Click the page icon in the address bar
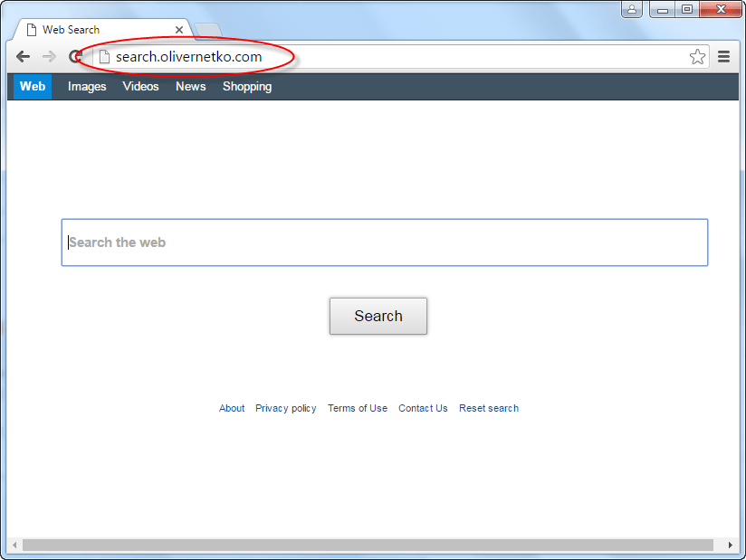The height and width of the screenshot is (560, 746). click(104, 57)
